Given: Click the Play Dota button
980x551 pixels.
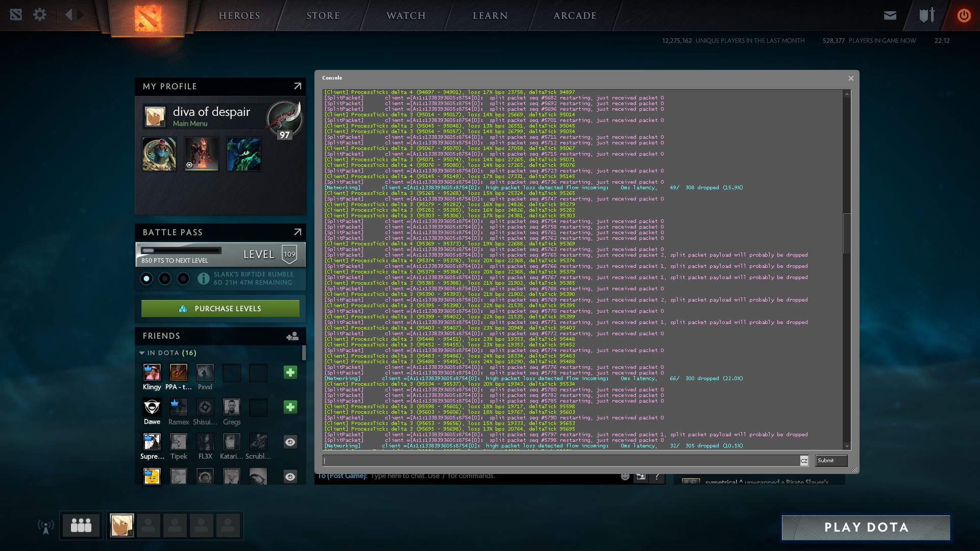Looking at the screenshot, I should [x=866, y=528].
